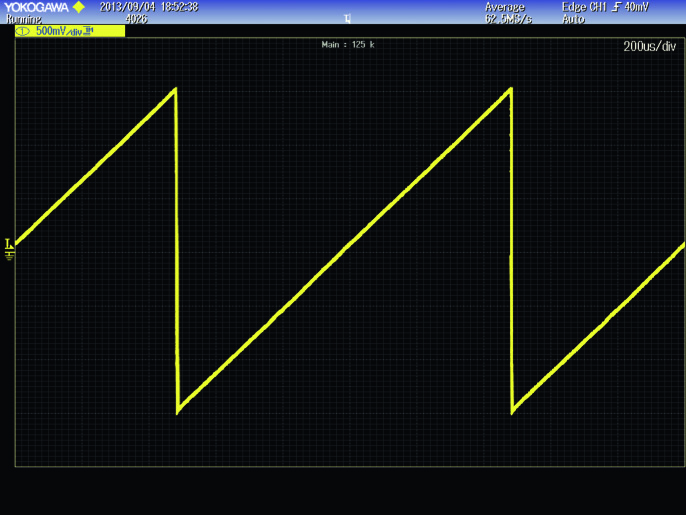Click the Main : 125 k record length text
The height and width of the screenshot is (515, 686).
348,45
